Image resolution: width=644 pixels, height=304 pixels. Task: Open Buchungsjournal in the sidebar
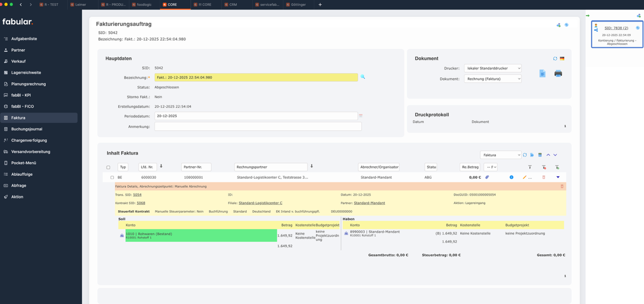pyautogui.click(x=26, y=129)
